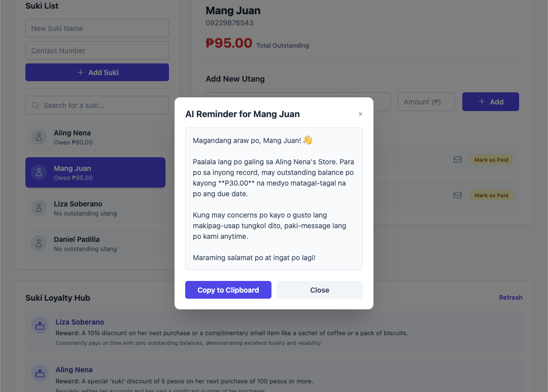This screenshot has height=392, width=548.
Task: Click Liza Soberano's gift reward icon
Action: pos(40,326)
